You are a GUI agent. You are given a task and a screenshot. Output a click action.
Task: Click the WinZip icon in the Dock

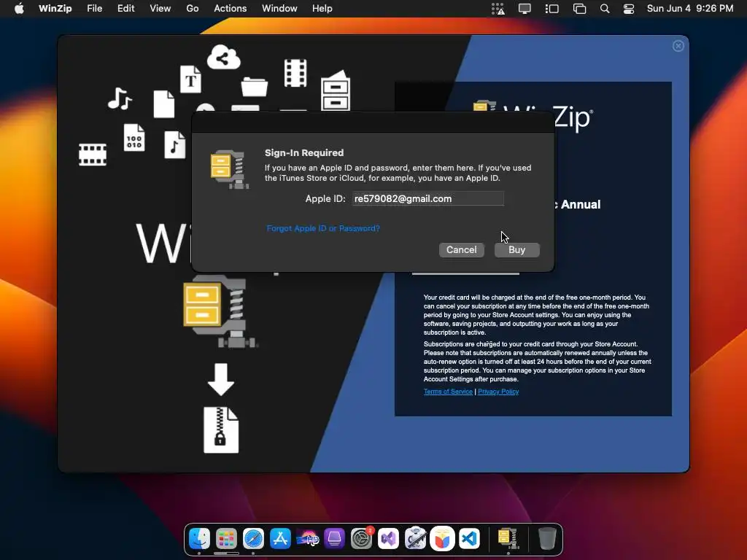point(508,539)
